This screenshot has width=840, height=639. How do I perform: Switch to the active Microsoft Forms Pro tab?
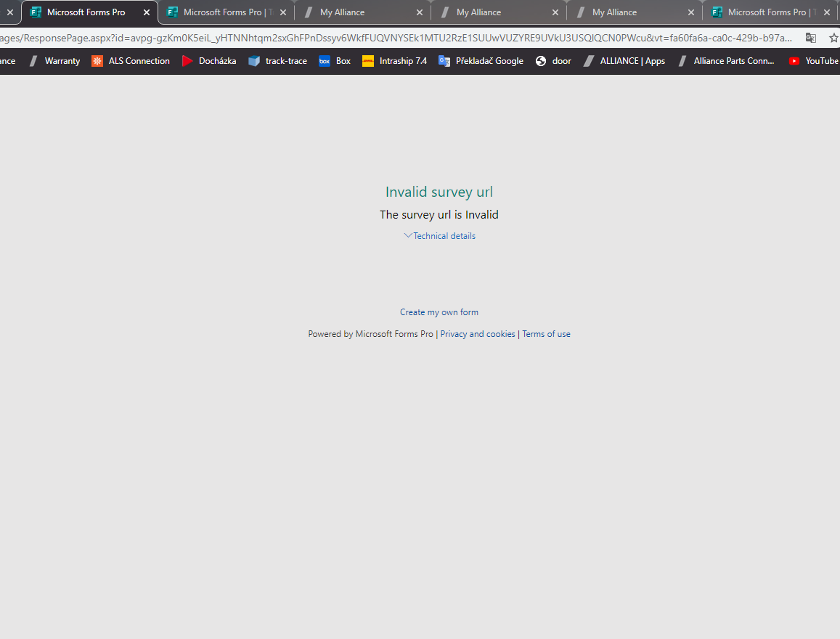pos(89,12)
